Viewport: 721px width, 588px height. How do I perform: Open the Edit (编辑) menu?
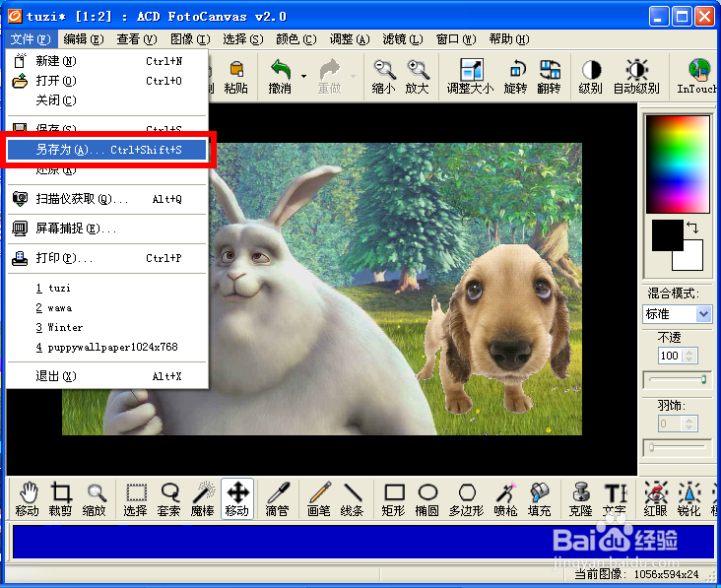84,39
